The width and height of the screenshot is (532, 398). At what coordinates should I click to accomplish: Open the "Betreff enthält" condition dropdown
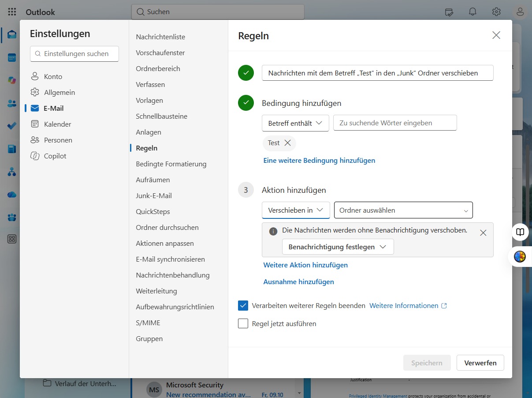click(295, 123)
